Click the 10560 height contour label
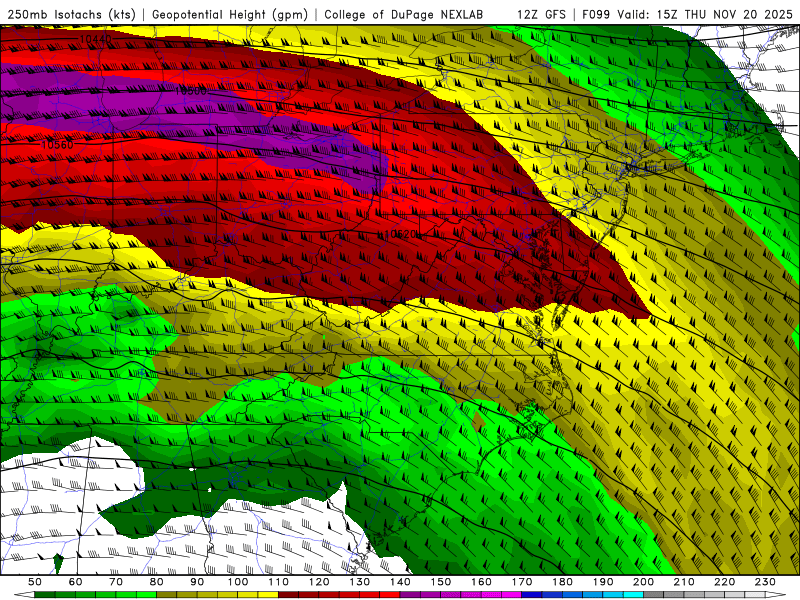The width and height of the screenshot is (800, 600). coord(57,144)
